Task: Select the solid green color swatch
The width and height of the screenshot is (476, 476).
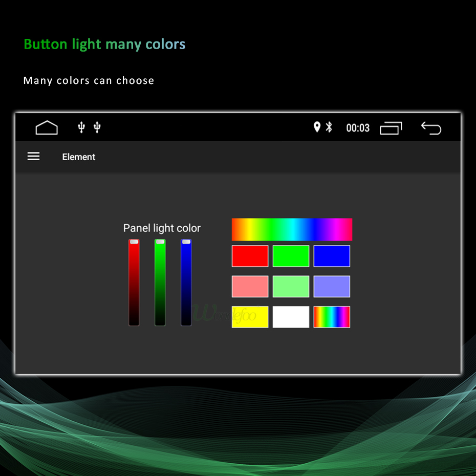Action: pos(291,256)
